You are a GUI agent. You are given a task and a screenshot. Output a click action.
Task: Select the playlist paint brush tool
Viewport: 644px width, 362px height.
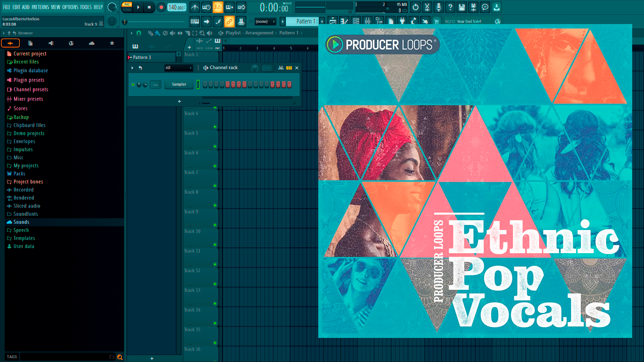157,33
